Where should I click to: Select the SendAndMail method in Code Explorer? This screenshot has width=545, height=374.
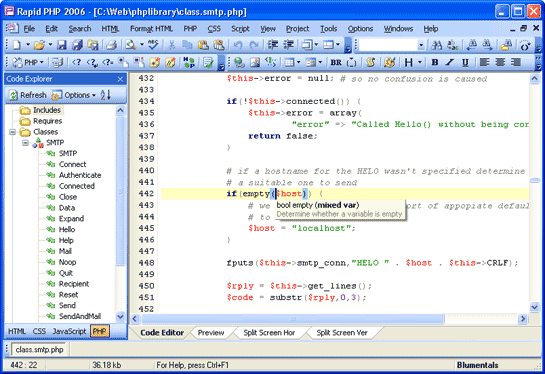pos(80,316)
